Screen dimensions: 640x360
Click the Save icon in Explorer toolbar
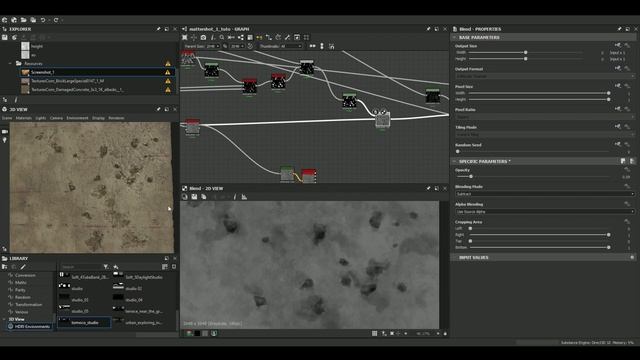point(5,37)
